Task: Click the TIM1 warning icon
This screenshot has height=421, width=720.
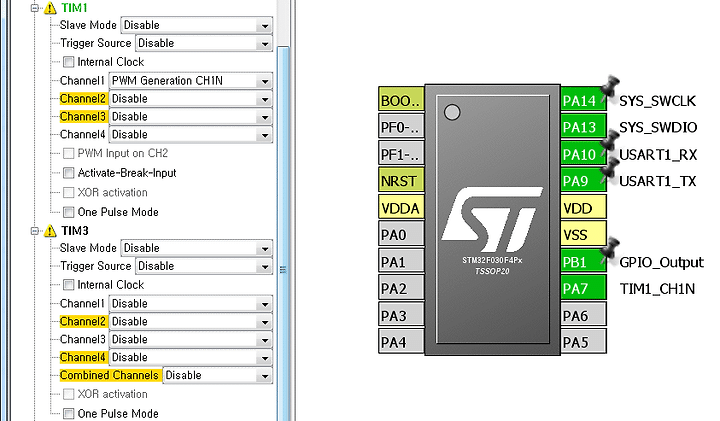Action: tap(50, 8)
